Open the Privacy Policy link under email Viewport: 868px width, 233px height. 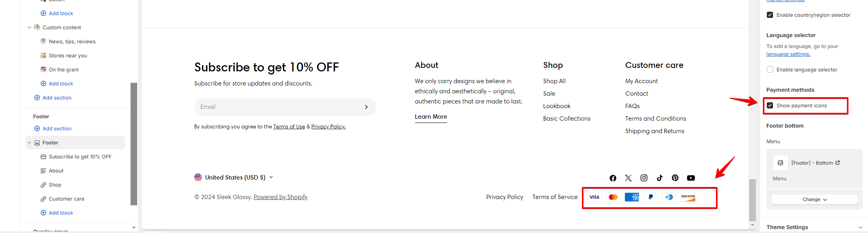[x=329, y=126]
